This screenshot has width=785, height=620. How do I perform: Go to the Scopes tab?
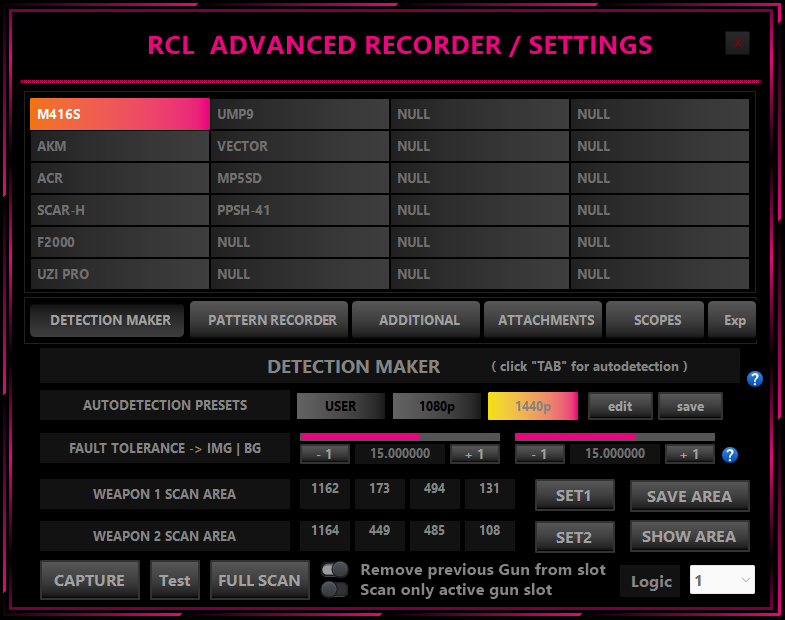point(656,320)
